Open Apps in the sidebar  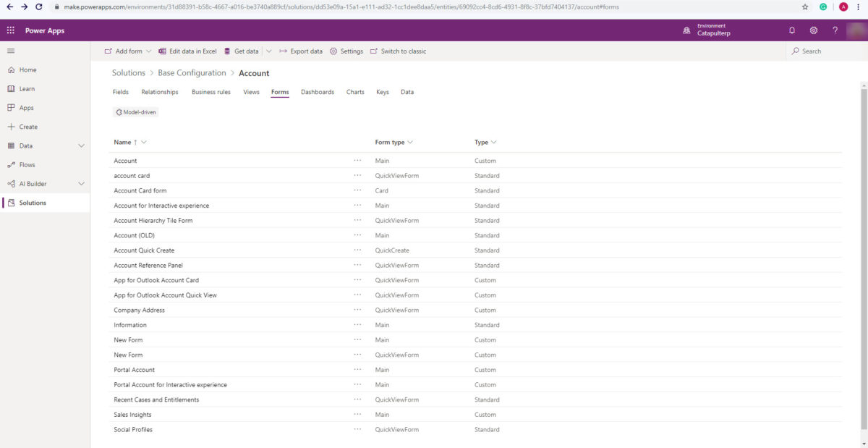pyautogui.click(x=26, y=108)
